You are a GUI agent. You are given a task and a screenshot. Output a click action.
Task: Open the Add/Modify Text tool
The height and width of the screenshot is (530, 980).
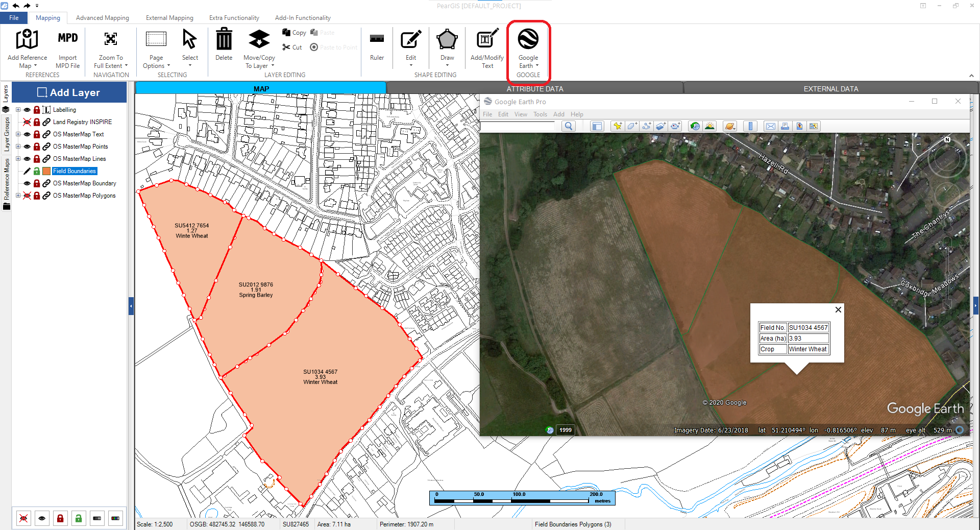(487, 49)
